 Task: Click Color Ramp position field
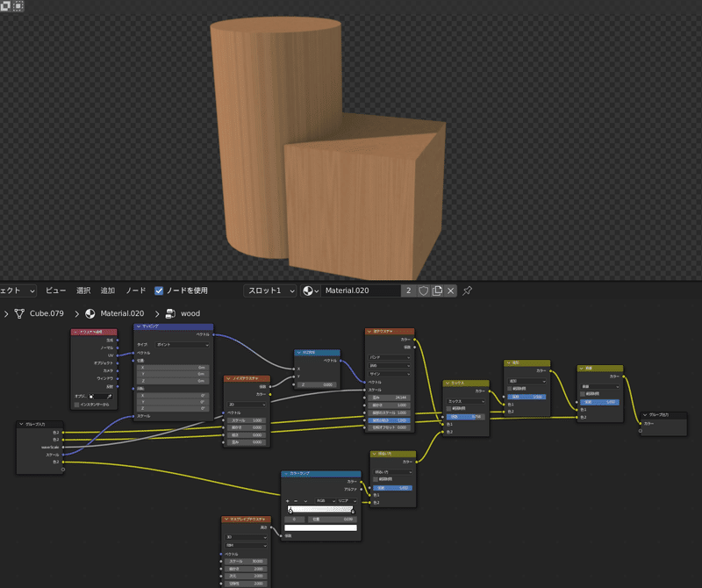coord(332,520)
